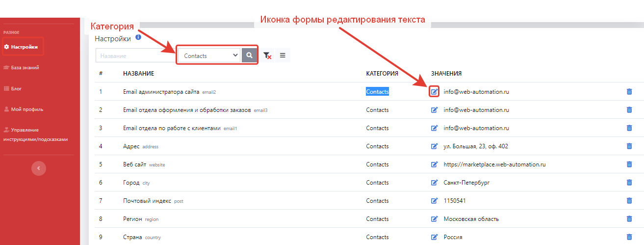This screenshot has width=644, height=245.
Task: Delete the Веб сайт setting row
Action: pyautogui.click(x=629, y=164)
